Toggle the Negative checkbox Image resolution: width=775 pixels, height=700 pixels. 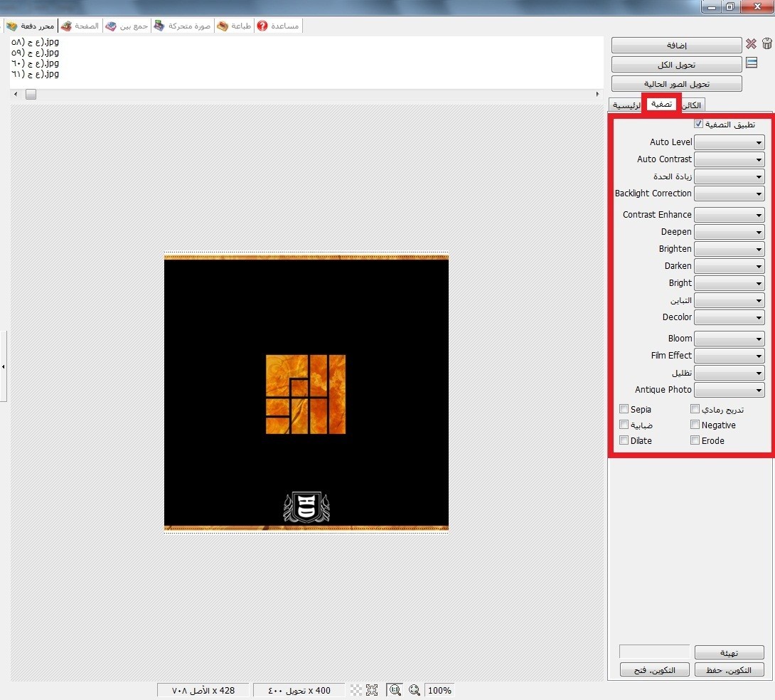pyautogui.click(x=695, y=425)
